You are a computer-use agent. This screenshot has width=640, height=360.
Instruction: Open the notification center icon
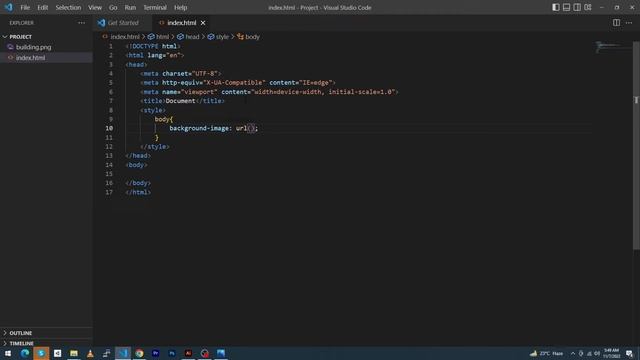(629, 353)
